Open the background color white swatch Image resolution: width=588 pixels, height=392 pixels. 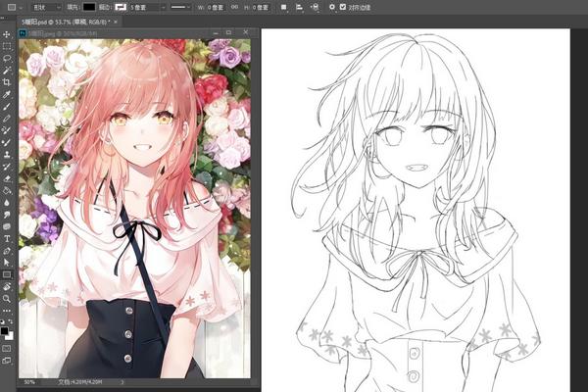click(x=11, y=336)
